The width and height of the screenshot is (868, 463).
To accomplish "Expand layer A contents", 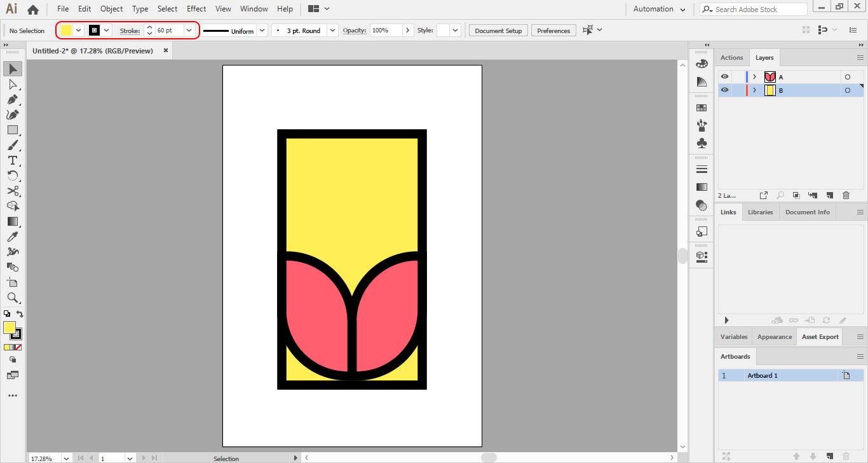I will 754,77.
